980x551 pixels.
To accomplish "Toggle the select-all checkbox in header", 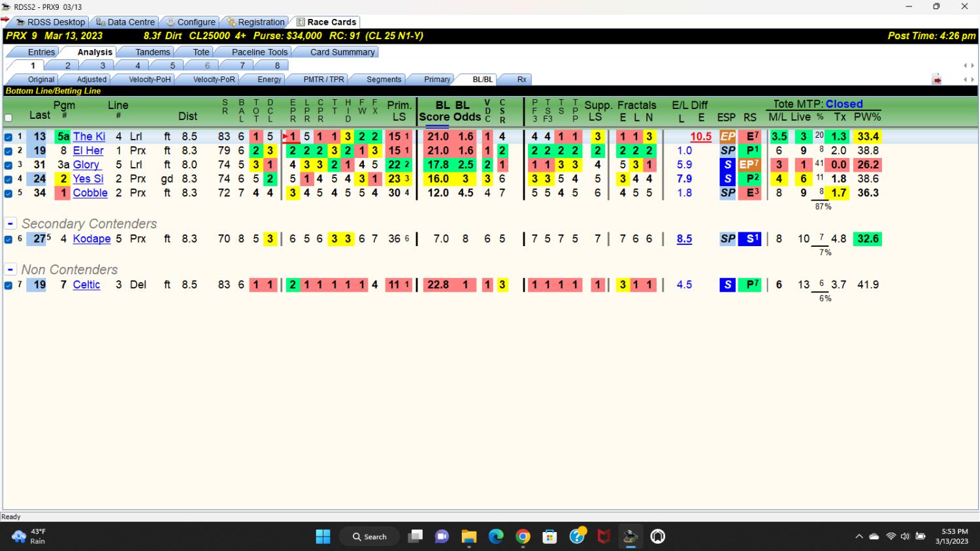I will pyautogui.click(x=8, y=118).
